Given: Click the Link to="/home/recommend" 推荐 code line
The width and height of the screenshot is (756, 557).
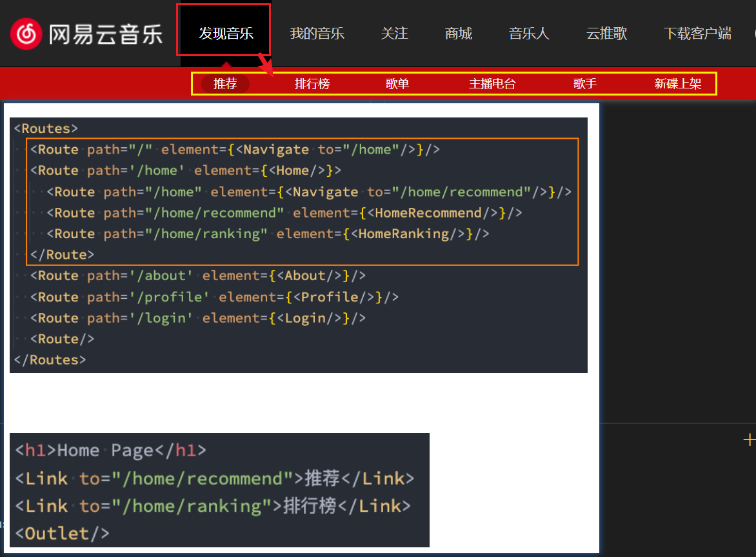Looking at the screenshot, I should [x=215, y=478].
